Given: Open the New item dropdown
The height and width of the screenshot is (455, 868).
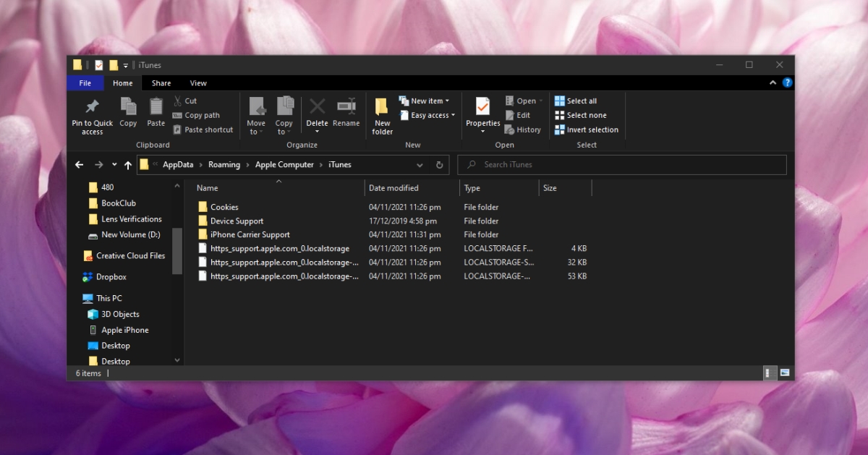Looking at the screenshot, I should coord(425,101).
